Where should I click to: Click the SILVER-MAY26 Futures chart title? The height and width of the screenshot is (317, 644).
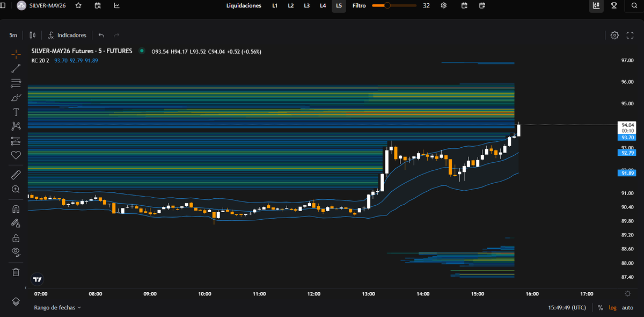click(82, 52)
